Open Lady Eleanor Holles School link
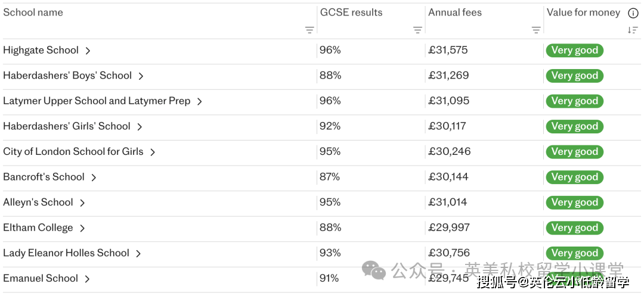Viewport: 644px width, 296px height. (66, 253)
